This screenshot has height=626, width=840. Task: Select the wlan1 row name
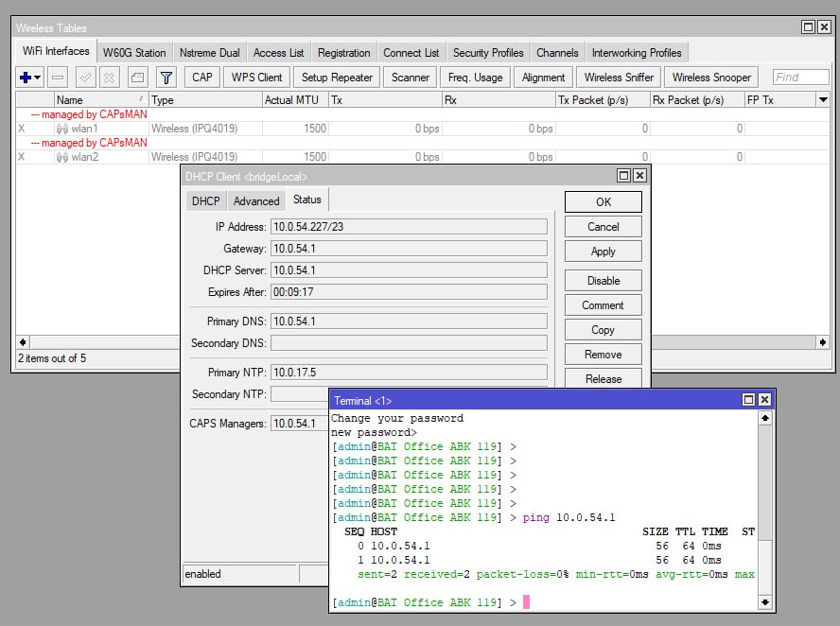[x=84, y=129]
